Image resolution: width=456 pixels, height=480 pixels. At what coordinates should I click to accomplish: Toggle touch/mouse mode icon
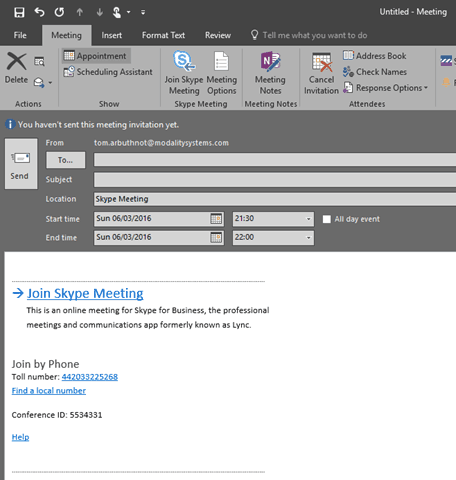(117, 12)
